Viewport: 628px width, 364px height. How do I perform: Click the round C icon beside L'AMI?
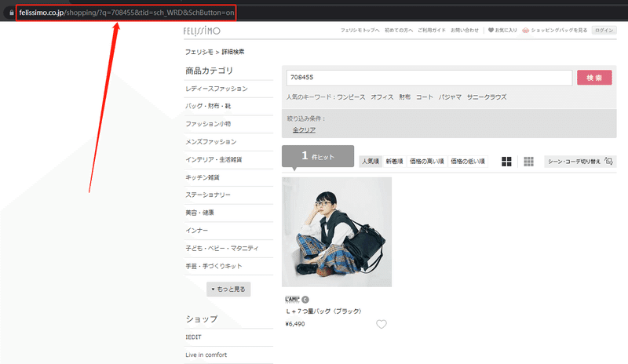pos(305,300)
